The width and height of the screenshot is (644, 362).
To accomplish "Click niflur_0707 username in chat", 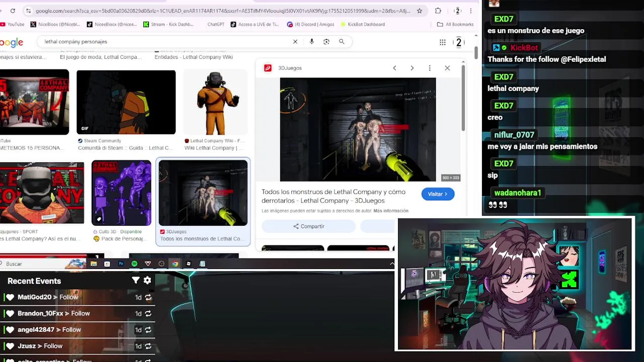I will 514,135.
